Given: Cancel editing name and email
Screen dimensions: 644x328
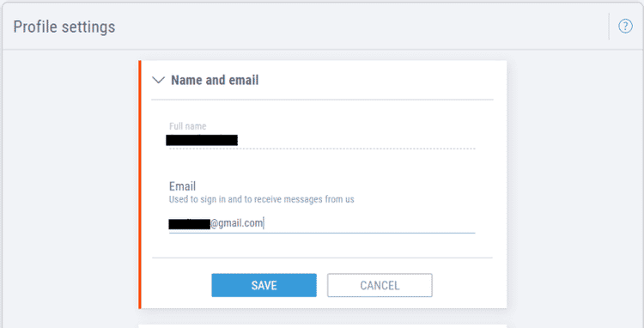Looking at the screenshot, I should 380,285.
